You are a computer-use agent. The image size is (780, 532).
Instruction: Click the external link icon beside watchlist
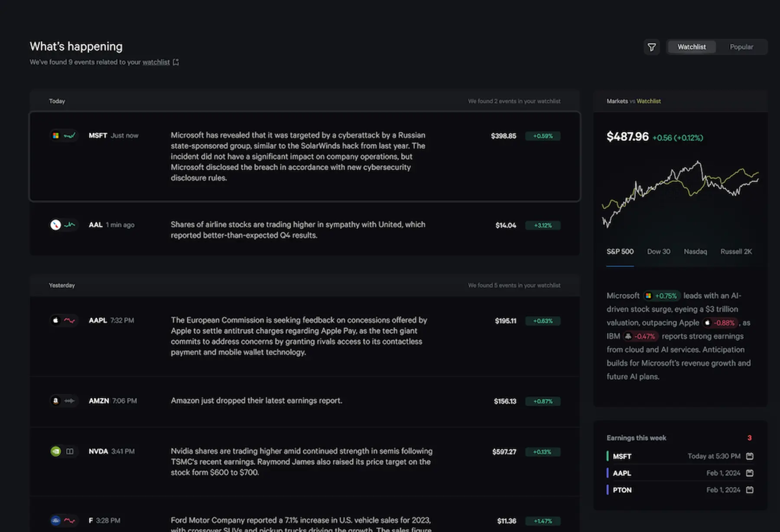176,62
